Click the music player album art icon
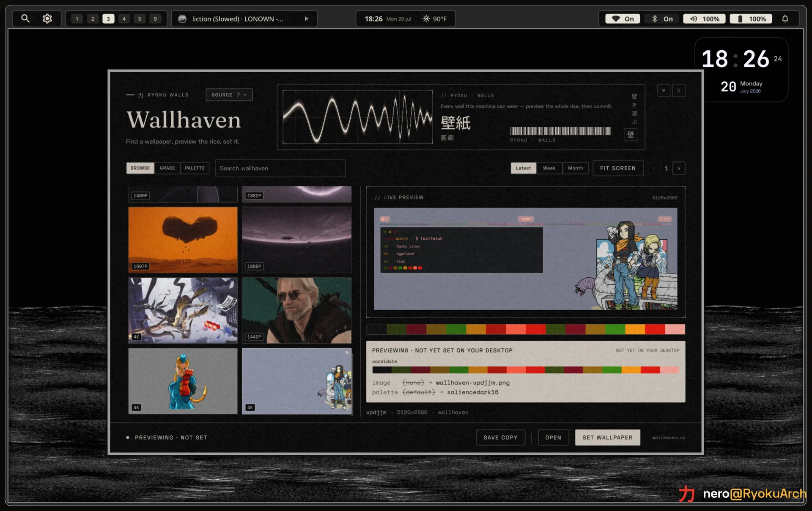The width and height of the screenshot is (812, 511). point(182,19)
